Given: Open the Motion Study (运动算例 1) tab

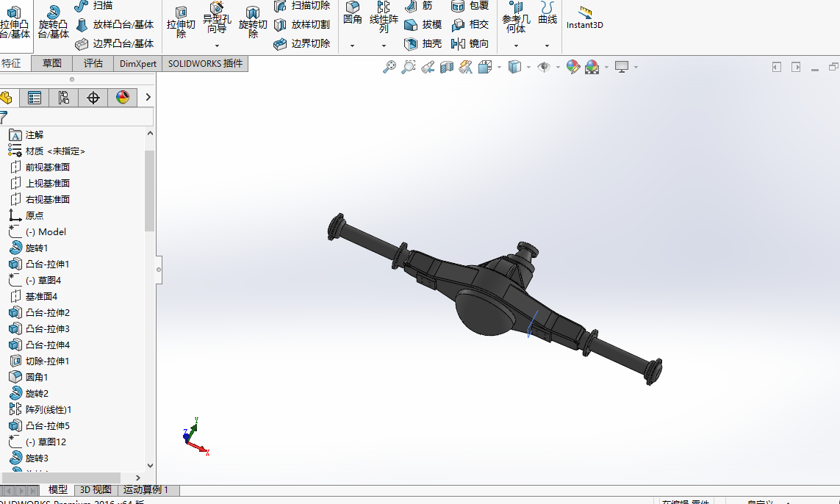Looking at the screenshot, I should (x=146, y=489).
